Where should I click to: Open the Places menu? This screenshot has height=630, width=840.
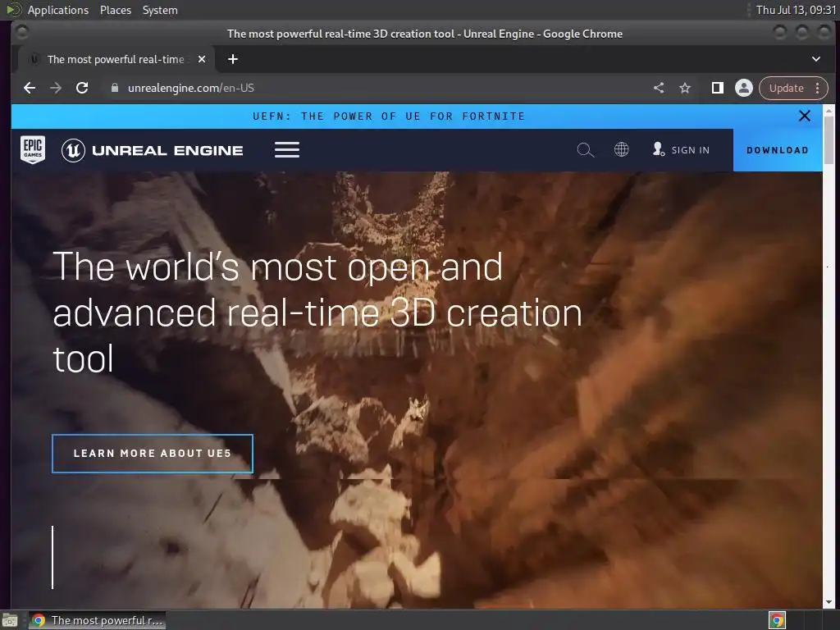[115, 10]
